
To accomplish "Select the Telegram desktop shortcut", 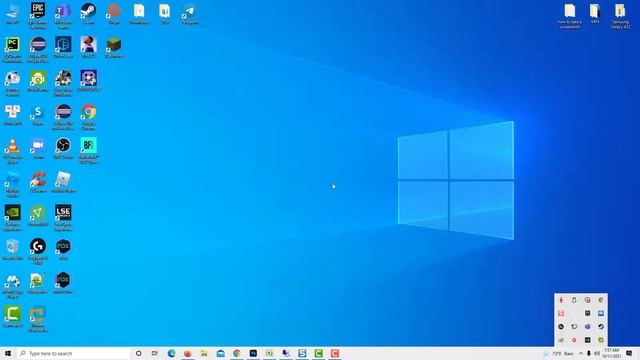I will pos(190,13).
